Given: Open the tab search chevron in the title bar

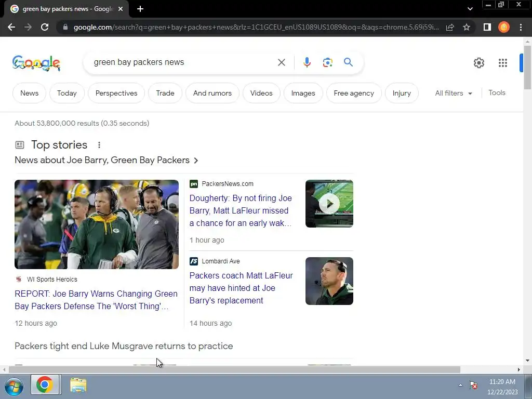Looking at the screenshot, I should [x=470, y=9].
